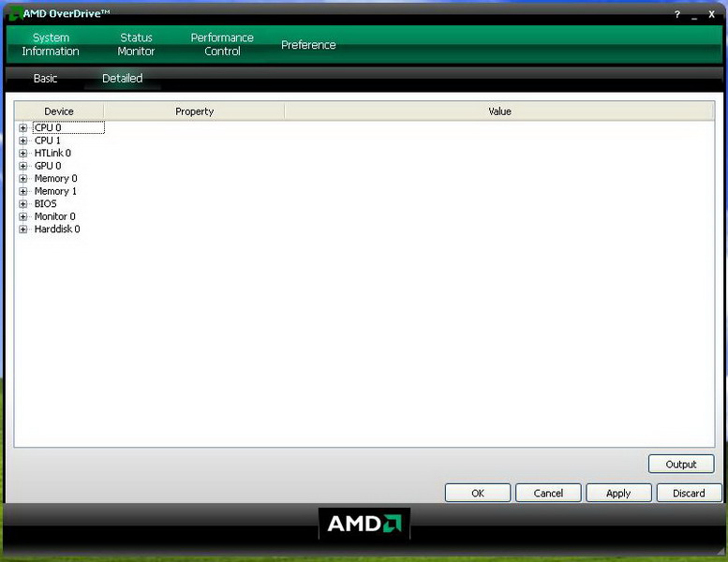Screen dimensions: 728x562
Task: Apply the current settings
Action: coord(619,493)
